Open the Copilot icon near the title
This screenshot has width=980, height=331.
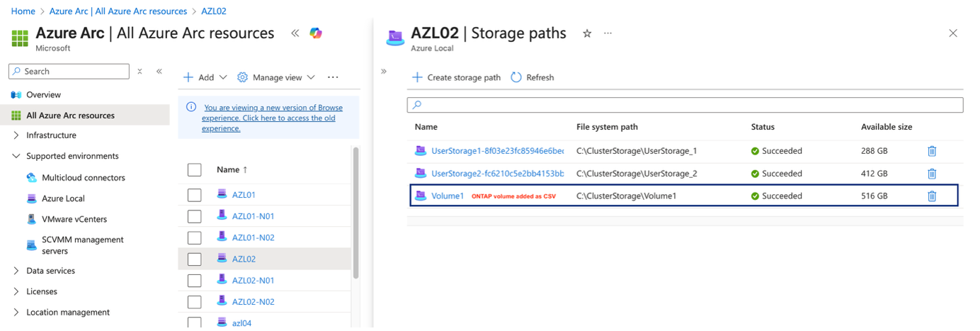316,33
